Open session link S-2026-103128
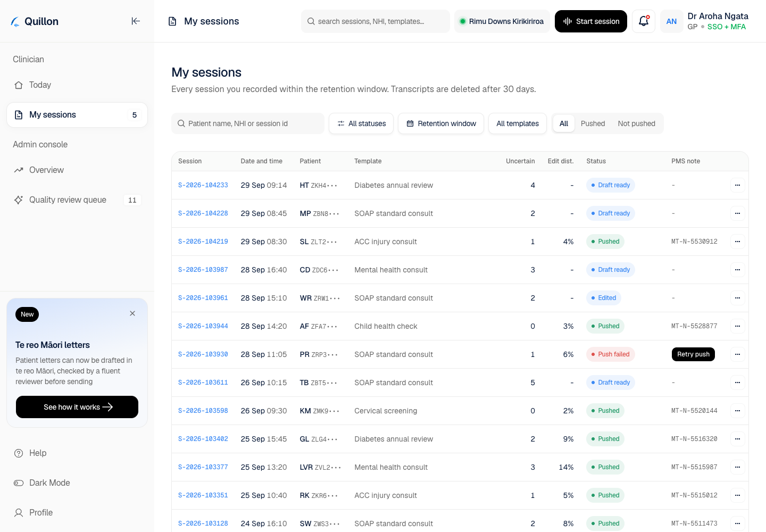The height and width of the screenshot is (532, 766). coord(203,523)
